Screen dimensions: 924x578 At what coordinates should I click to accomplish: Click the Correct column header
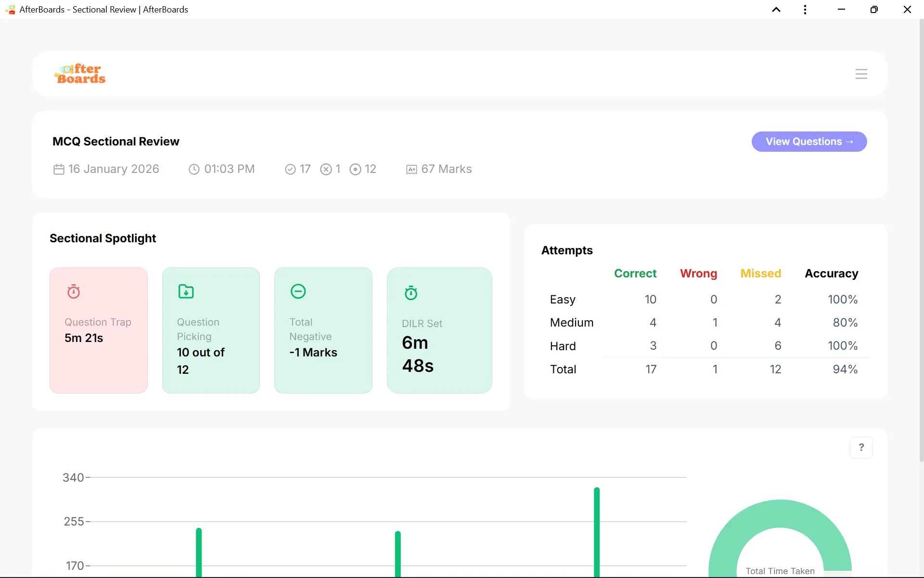click(635, 274)
